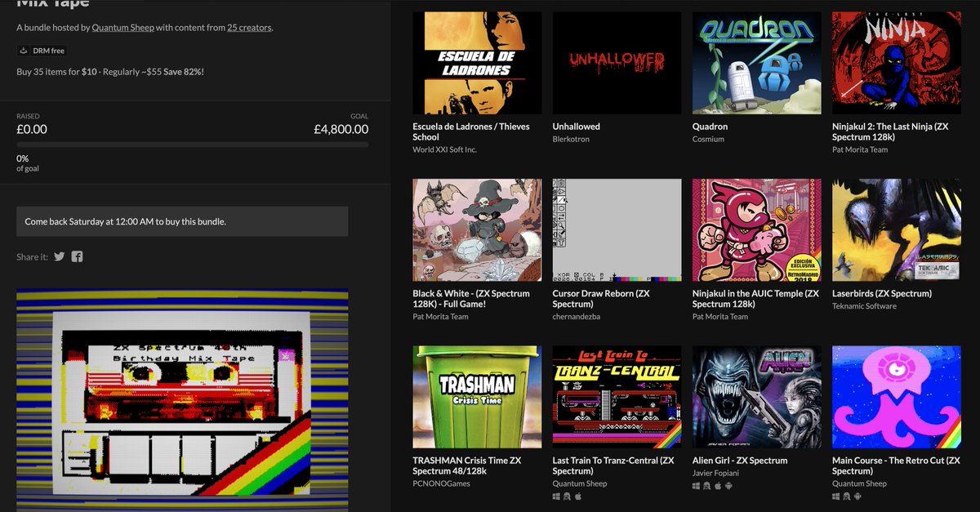This screenshot has height=512, width=980.
Task: Click Quantum Sheep under Last Train
Action: click(x=580, y=483)
